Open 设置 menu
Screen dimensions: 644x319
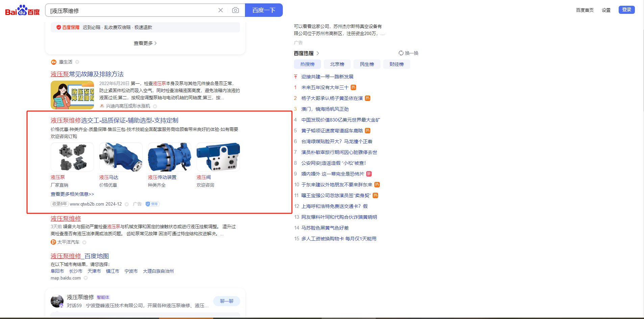coord(606,10)
